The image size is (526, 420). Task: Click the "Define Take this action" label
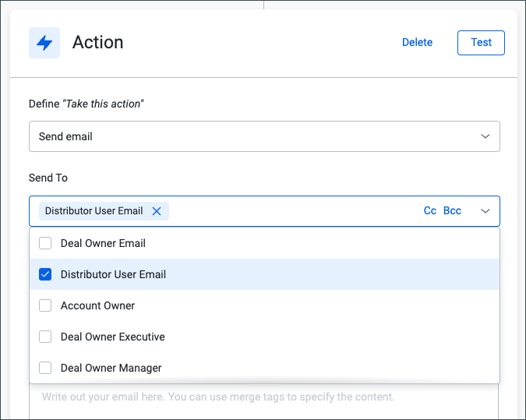pos(86,104)
